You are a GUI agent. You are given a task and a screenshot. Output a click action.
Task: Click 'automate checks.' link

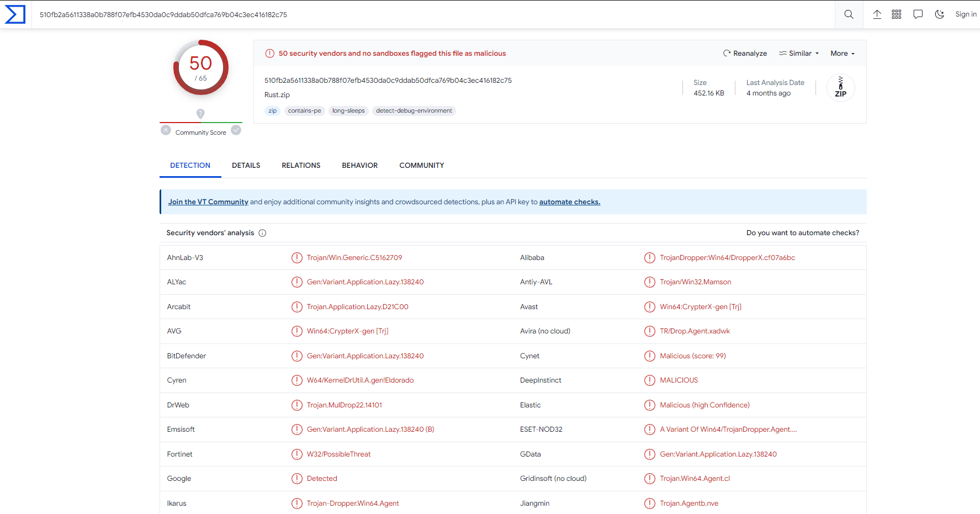click(x=570, y=202)
